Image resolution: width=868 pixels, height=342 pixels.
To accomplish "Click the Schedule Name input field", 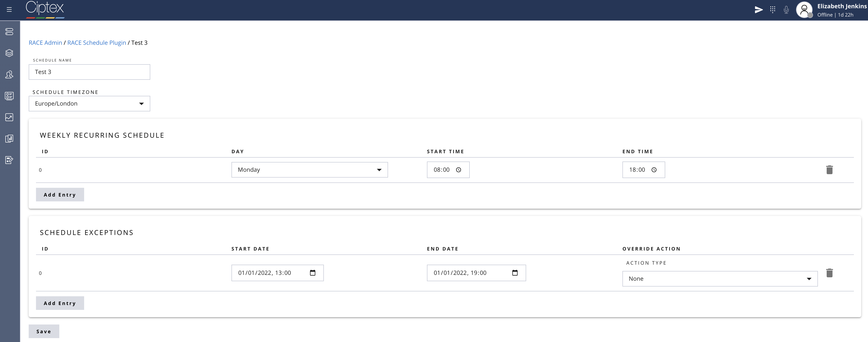I will point(89,72).
